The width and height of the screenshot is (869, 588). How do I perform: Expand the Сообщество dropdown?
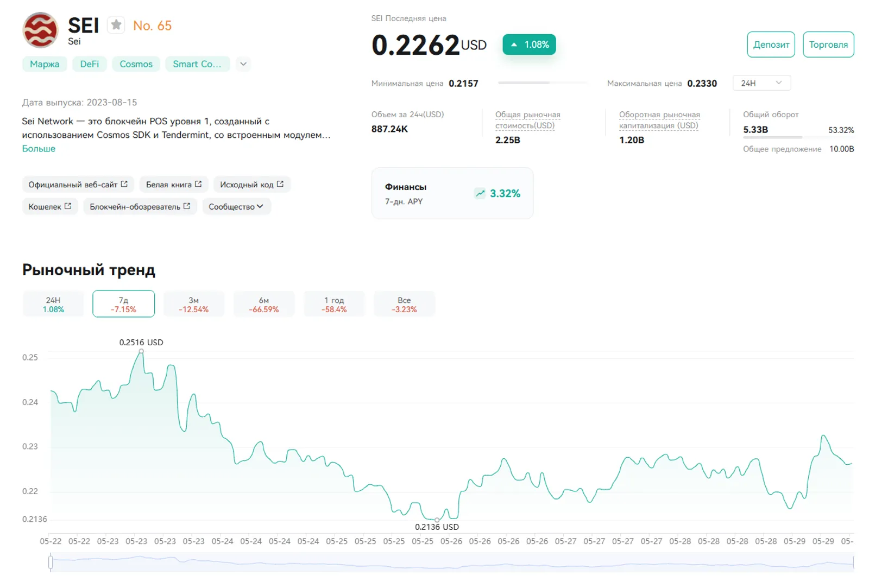(x=236, y=206)
